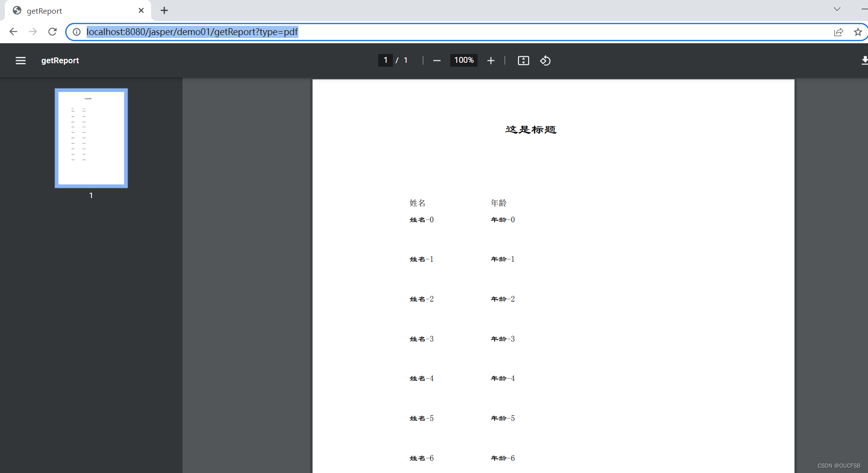Toggle the PDF sidebar menu

20,60
